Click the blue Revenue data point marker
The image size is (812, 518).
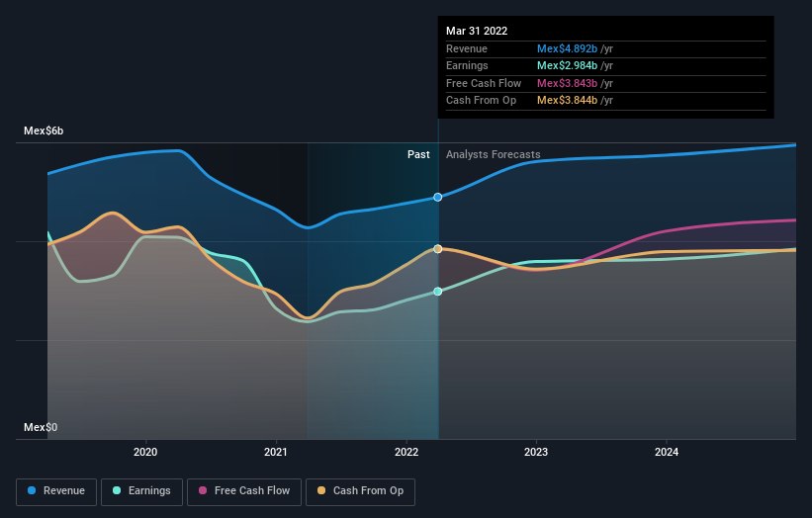438,197
